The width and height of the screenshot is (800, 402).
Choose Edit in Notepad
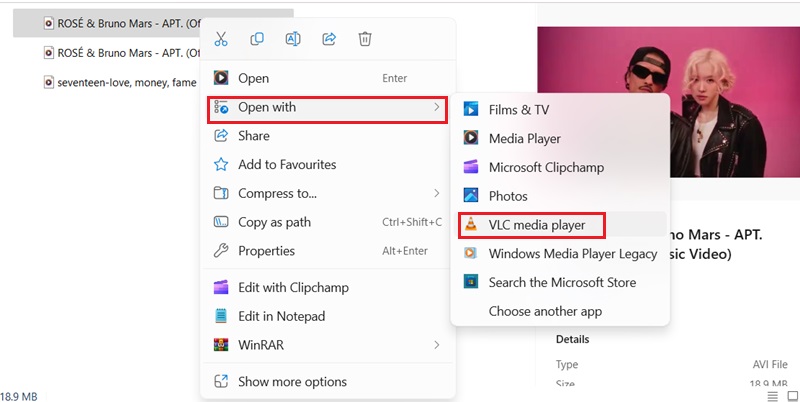tap(327, 316)
